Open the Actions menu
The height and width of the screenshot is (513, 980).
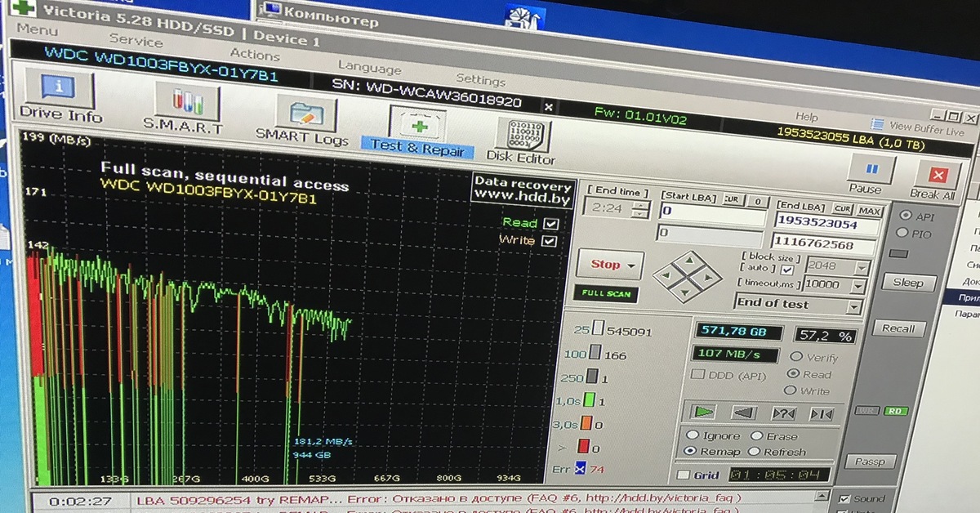(254, 54)
